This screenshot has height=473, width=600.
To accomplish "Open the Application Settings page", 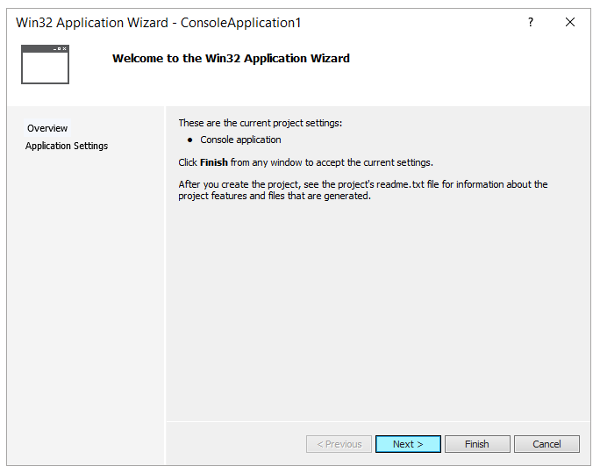I will point(67,146).
